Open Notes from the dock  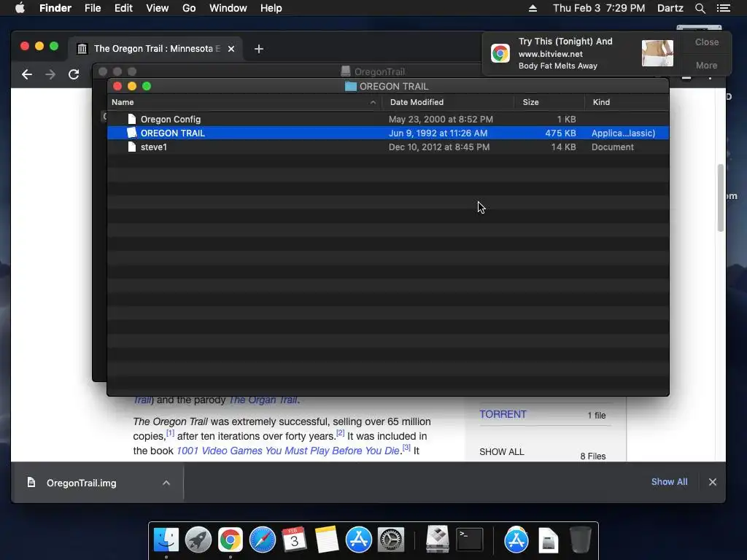click(x=326, y=540)
